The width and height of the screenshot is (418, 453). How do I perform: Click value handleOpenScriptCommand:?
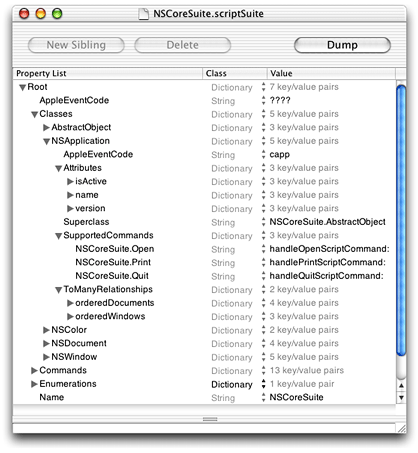click(329, 249)
